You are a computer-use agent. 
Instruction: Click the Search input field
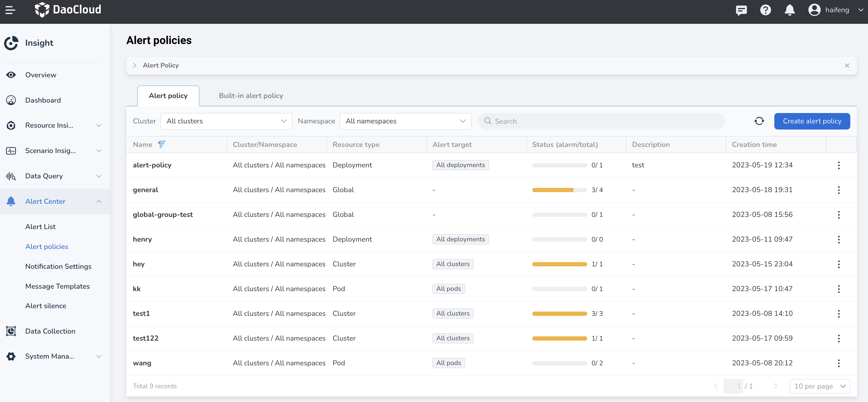pos(601,121)
